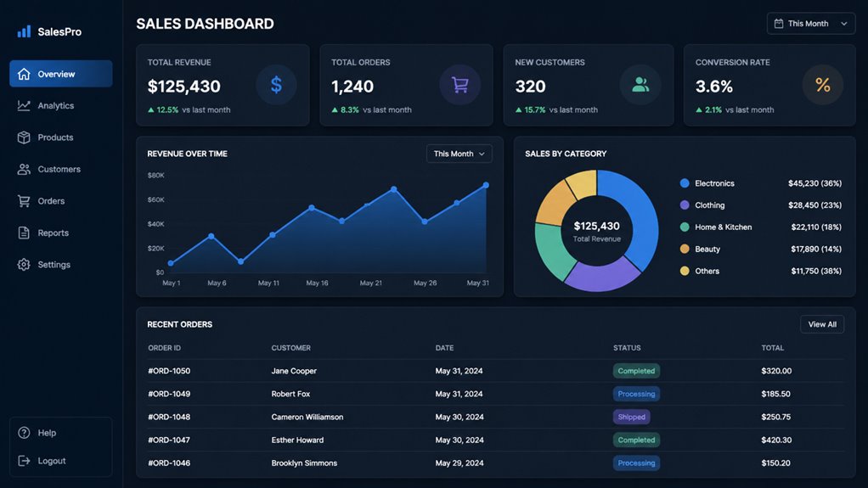
Task: Click the May 1 data point on revenue chart
Action: (x=171, y=263)
